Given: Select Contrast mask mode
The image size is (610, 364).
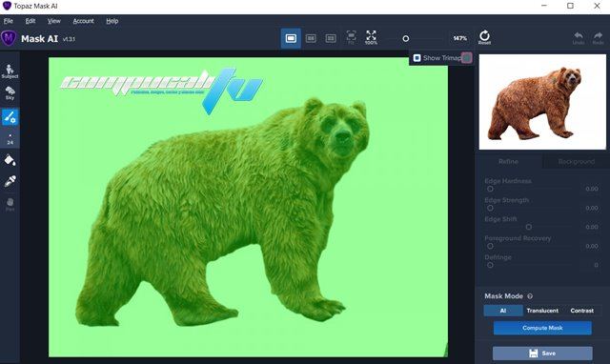Looking at the screenshot, I should click(x=582, y=311).
